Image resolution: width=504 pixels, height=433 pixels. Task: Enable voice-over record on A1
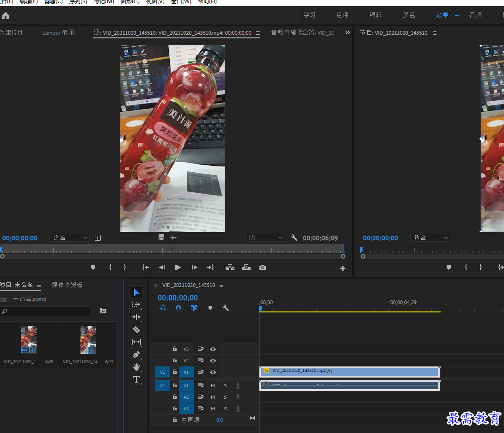click(x=238, y=385)
